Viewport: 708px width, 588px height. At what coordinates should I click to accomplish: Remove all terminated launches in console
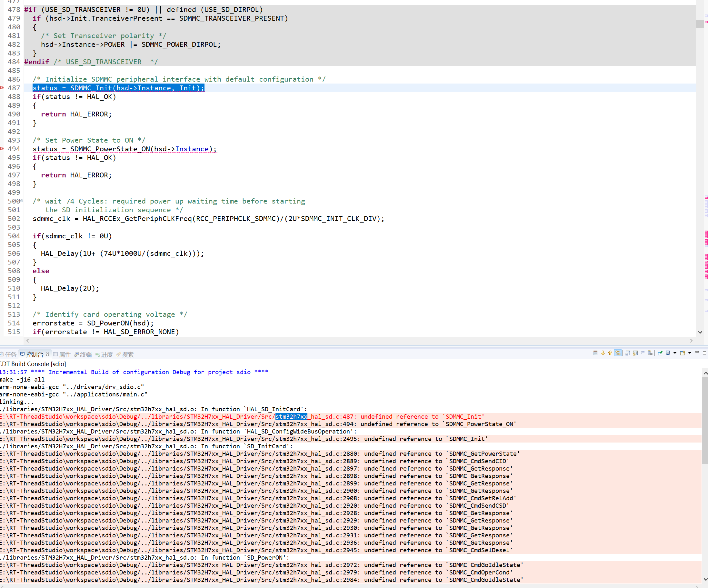click(628, 353)
